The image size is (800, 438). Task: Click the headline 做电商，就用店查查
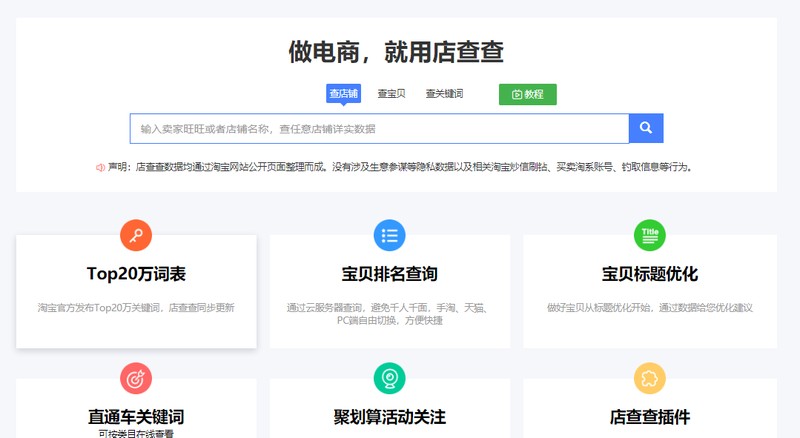click(x=396, y=52)
